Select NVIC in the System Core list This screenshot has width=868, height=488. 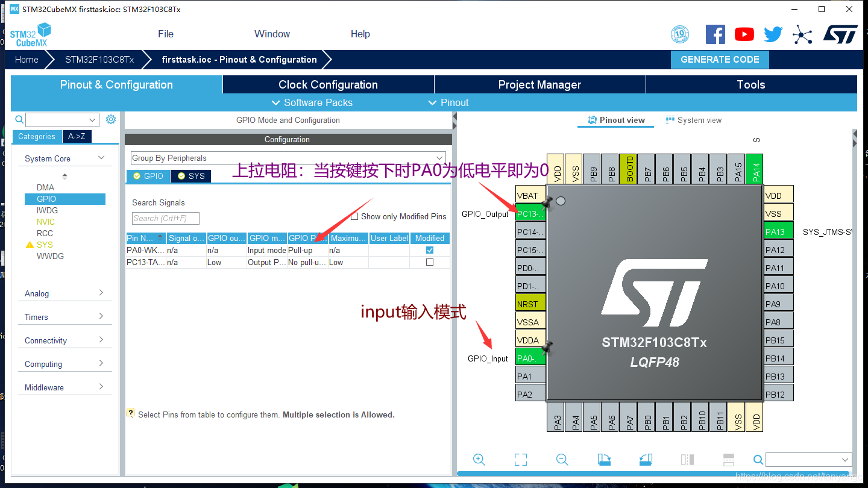(x=45, y=222)
